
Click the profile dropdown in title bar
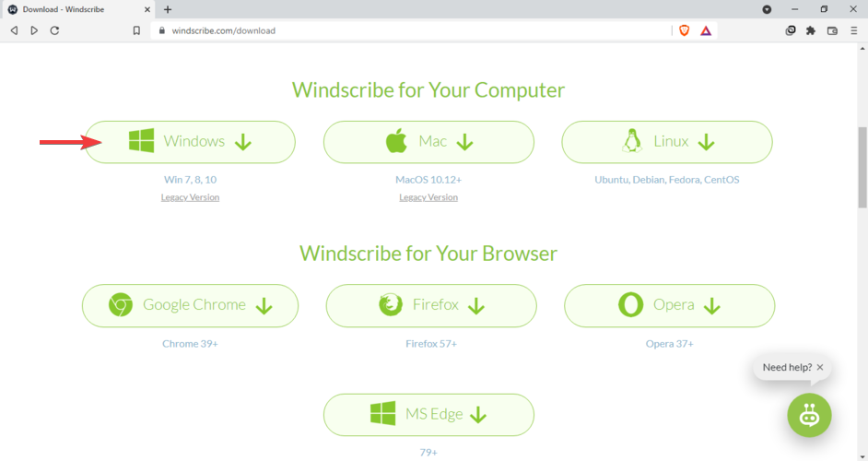(767, 9)
